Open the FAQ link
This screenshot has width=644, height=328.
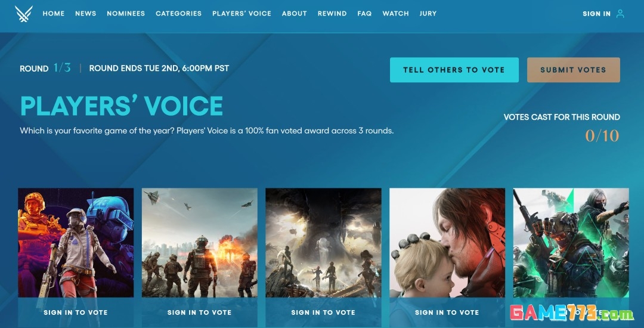tap(365, 14)
